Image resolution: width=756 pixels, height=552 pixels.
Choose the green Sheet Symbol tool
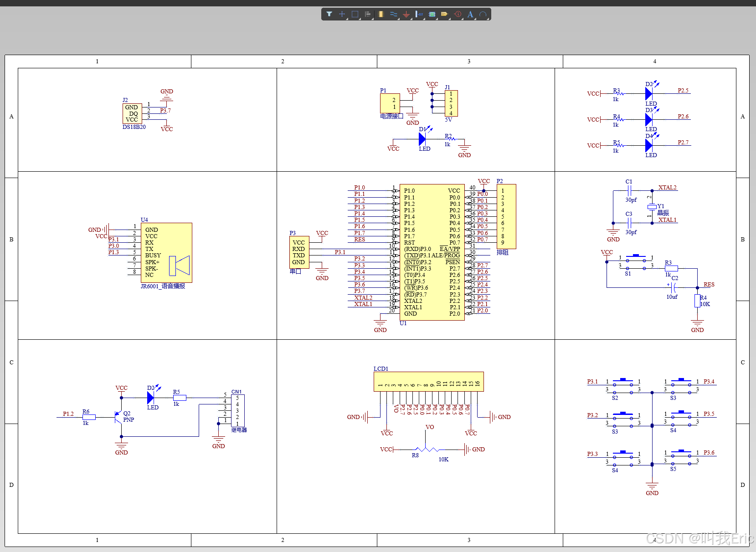[x=432, y=14]
